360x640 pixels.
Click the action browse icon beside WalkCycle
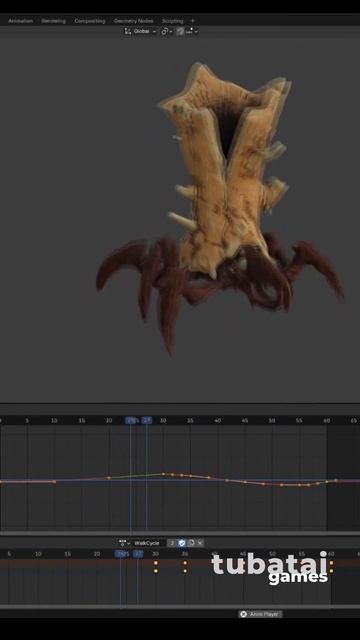124,543
